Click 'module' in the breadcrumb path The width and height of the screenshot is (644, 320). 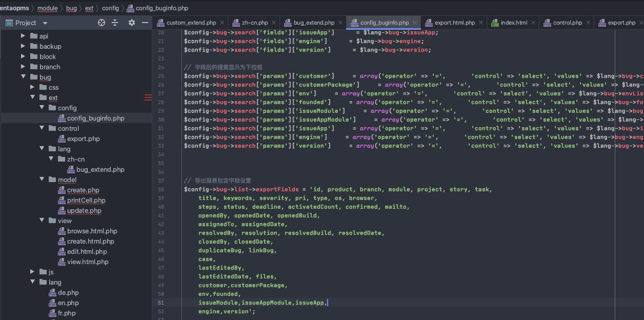pyautogui.click(x=47, y=8)
